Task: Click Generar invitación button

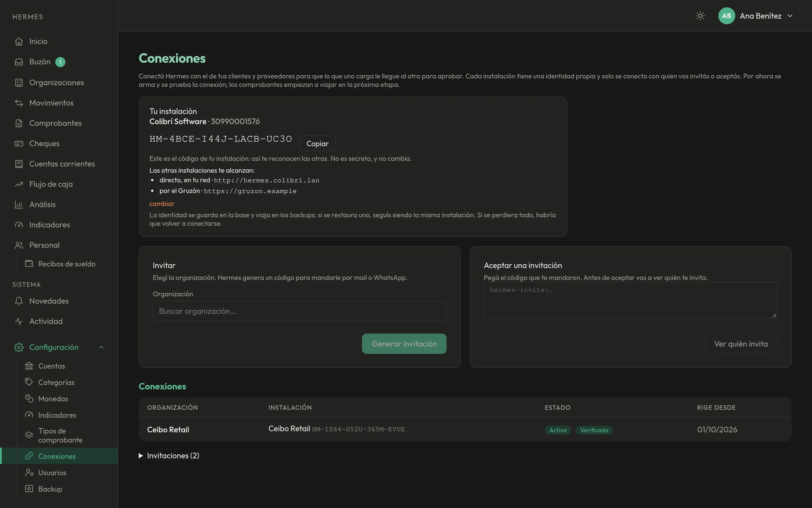Action: (404, 344)
